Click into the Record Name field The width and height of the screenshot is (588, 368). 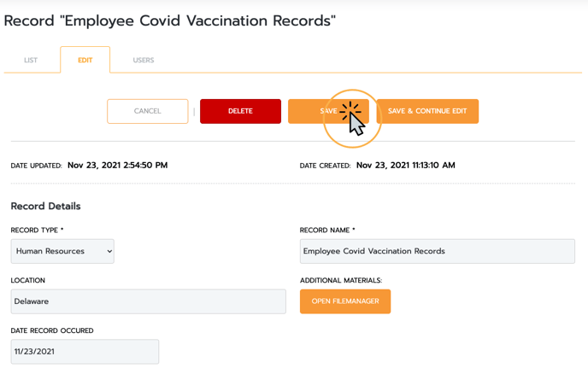[438, 251]
